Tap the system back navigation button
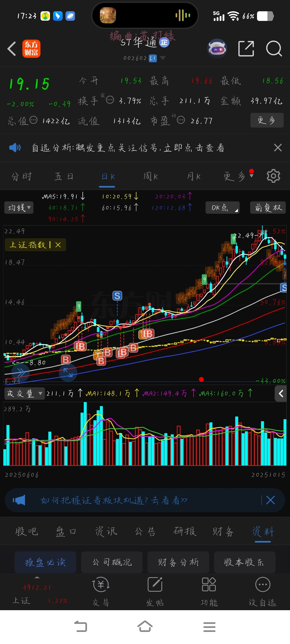This screenshot has width=290, height=644. click(81, 627)
